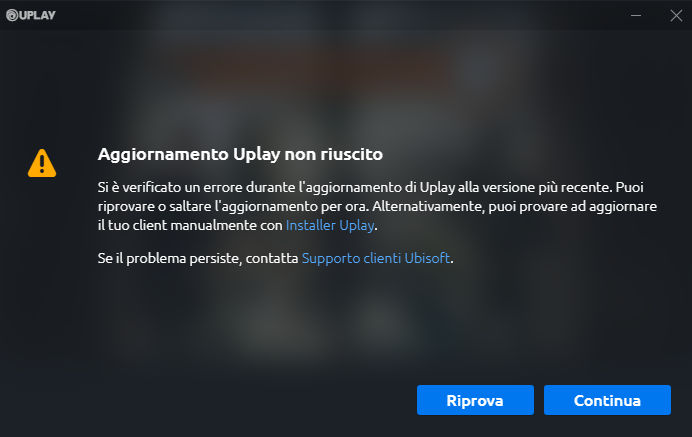The height and width of the screenshot is (437, 692).
Task: Click the word 'Ubisoft' in the support link
Action: (427, 258)
